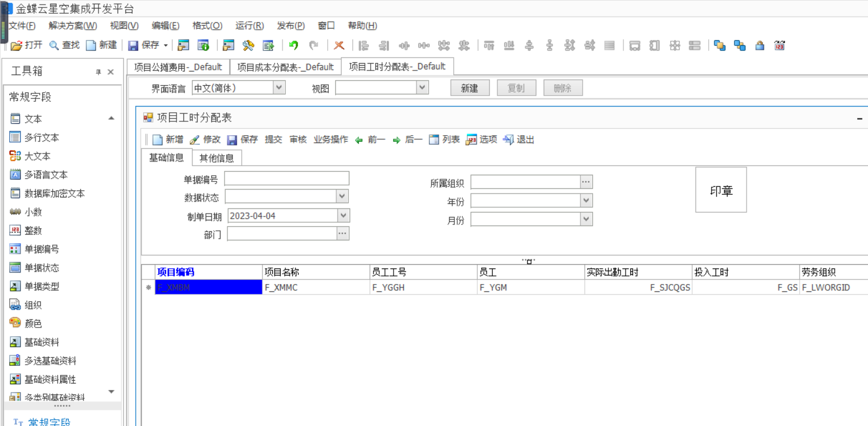868x426 pixels.
Task: Select 颜色 field in the toolbox
Action: (x=33, y=324)
